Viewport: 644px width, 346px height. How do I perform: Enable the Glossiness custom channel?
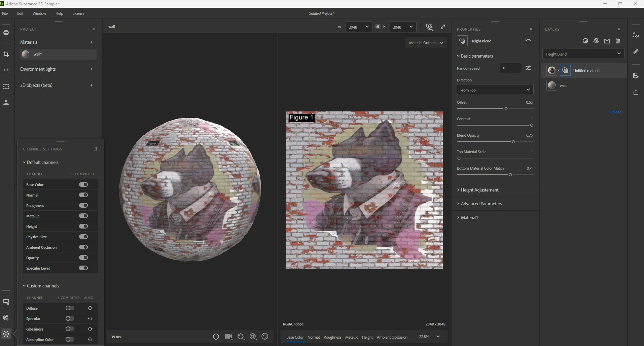coord(70,329)
